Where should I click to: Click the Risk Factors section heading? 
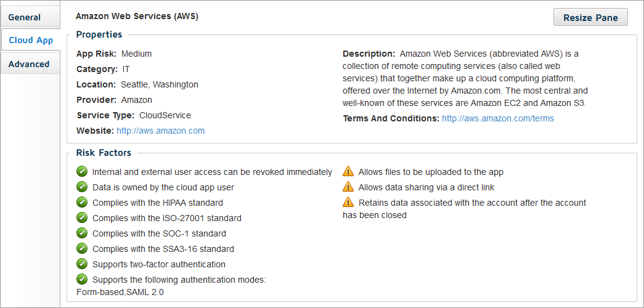104,153
